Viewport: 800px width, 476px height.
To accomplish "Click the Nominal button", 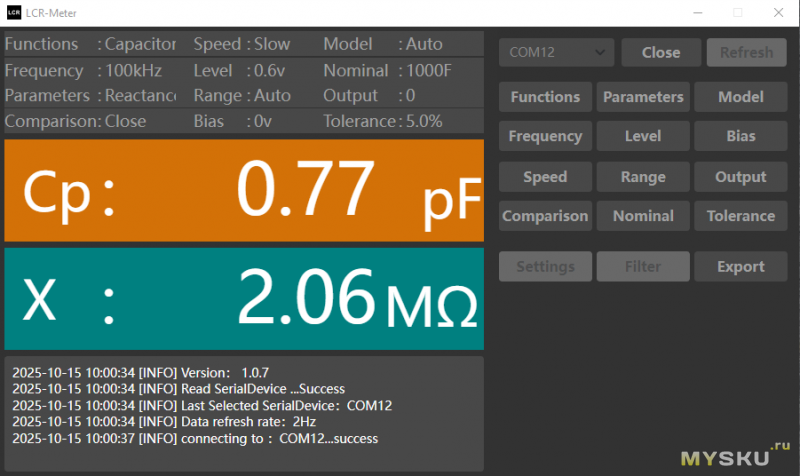I will tap(643, 216).
